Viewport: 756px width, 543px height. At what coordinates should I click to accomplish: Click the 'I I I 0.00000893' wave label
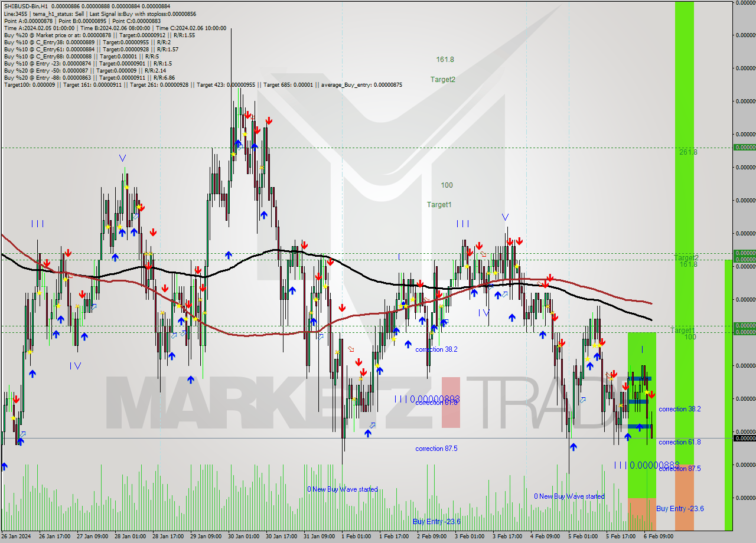[x=426, y=399]
